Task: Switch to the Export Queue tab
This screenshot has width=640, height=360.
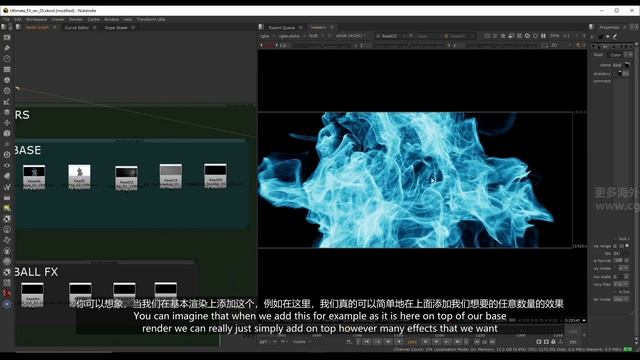Action: 282,28
